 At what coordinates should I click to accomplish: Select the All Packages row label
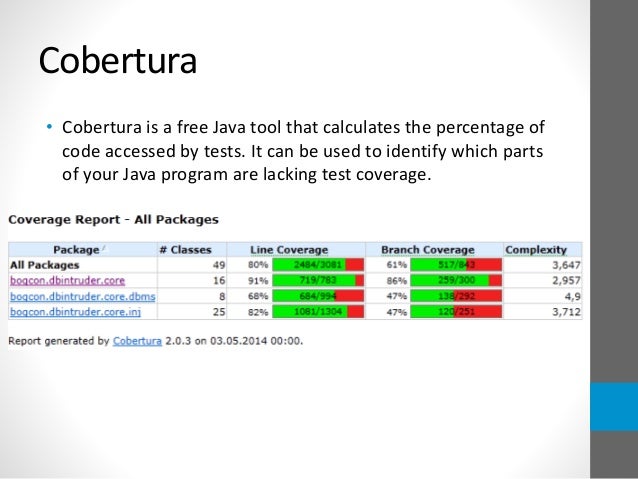coord(44,265)
